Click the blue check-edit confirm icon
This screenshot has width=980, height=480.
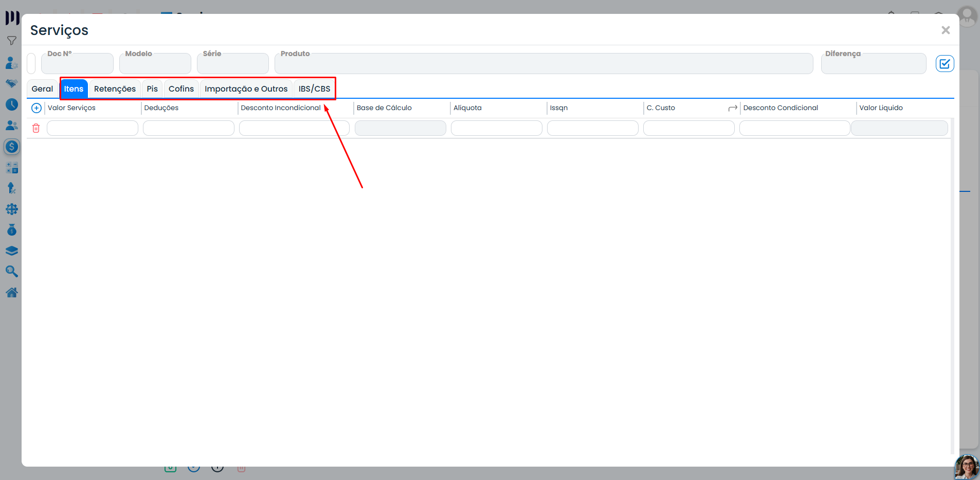coord(945,64)
